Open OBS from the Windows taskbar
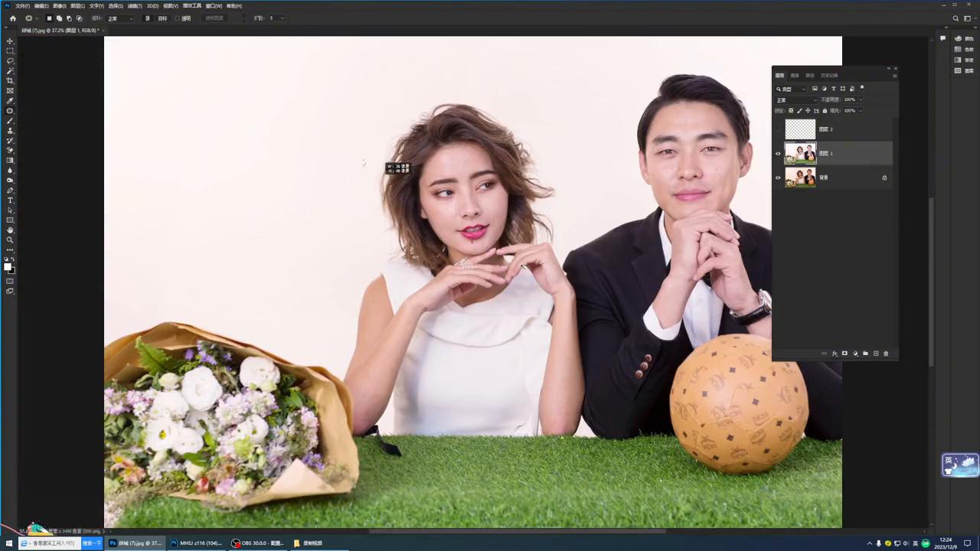 [x=258, y=543]
